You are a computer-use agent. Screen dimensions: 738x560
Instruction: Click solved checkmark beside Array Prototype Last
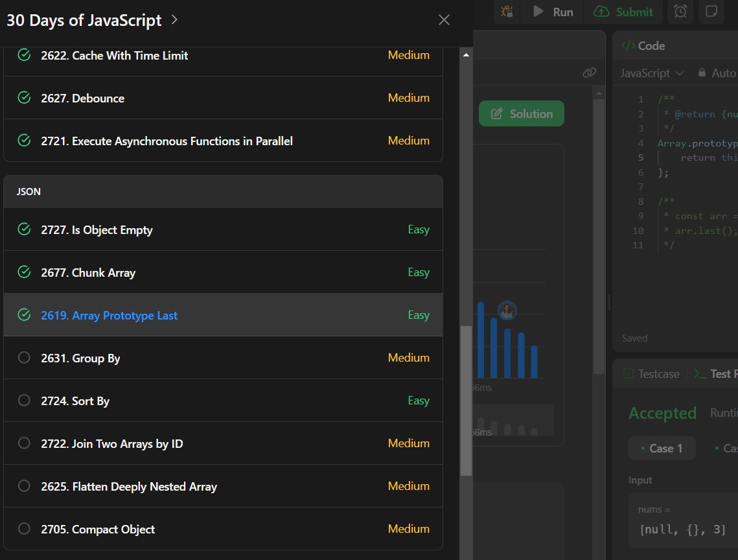coord(24,314)
